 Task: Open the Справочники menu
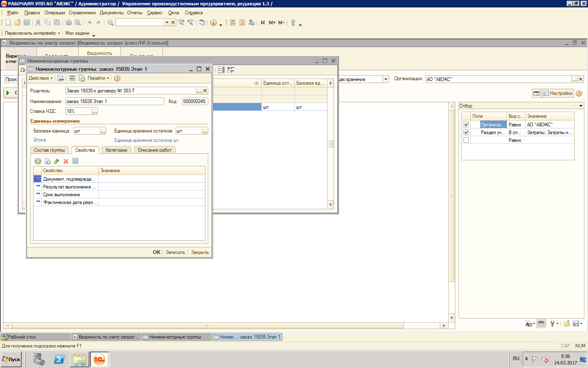[82, 13]
